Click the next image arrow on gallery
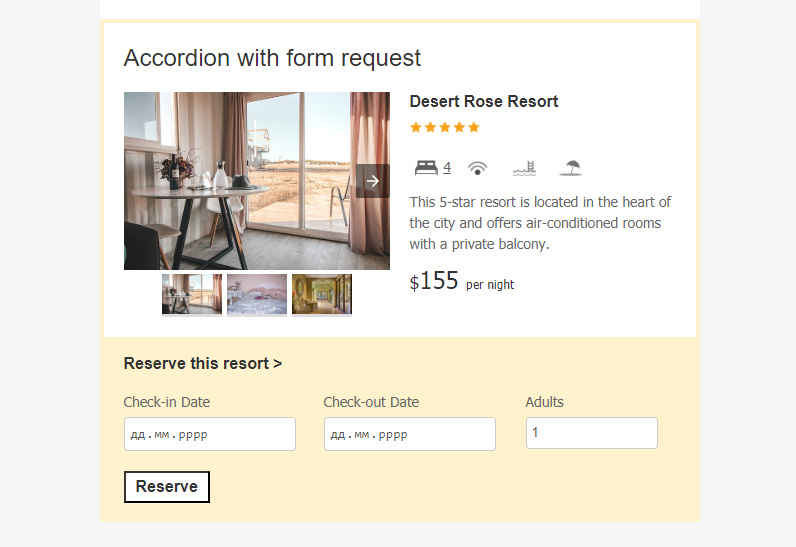This screenshot has width=796, height=547. pyautogui.click(x=373, y=181)
